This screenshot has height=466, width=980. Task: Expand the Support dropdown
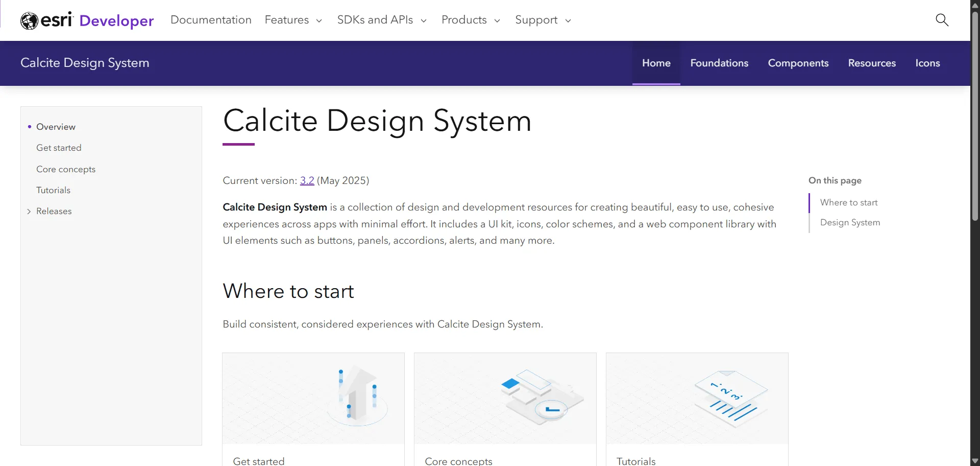click(543, 20)
